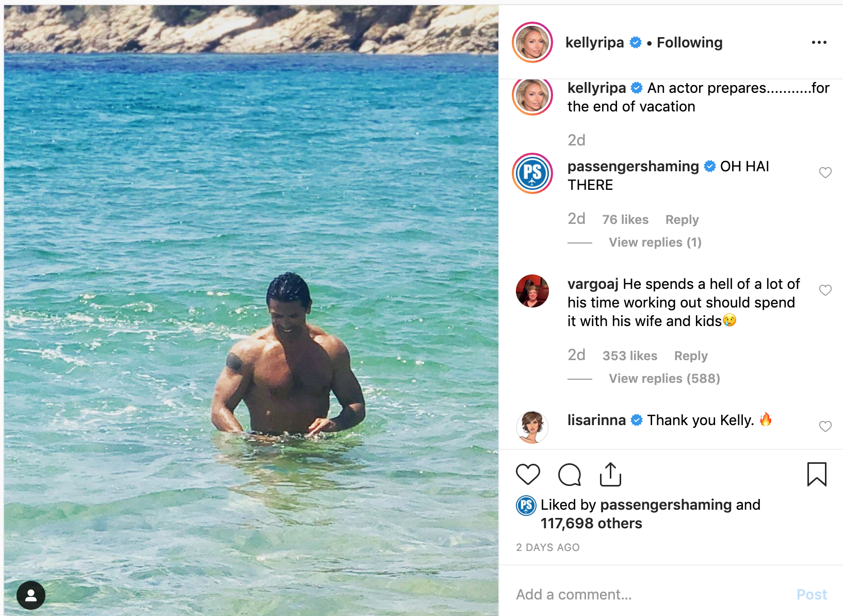Expand View replies (588) under vargoaj

[x=664, y=379]
